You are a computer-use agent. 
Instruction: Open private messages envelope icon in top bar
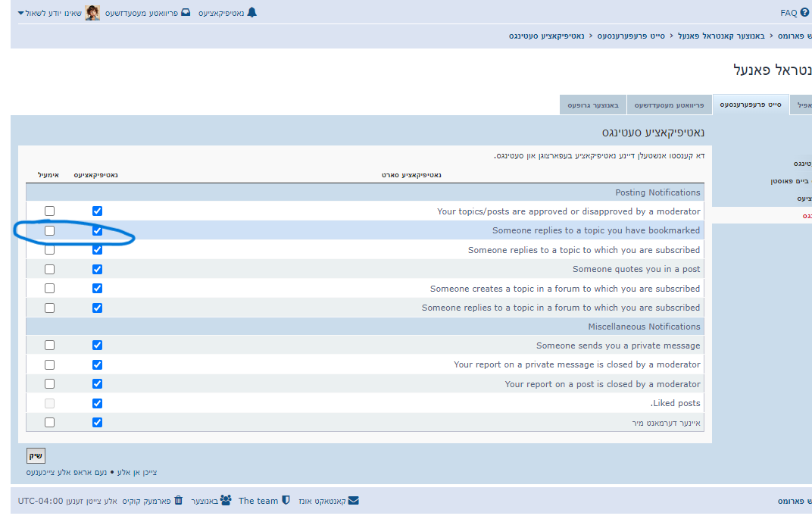pyautogui.click(x=186, y=12)
